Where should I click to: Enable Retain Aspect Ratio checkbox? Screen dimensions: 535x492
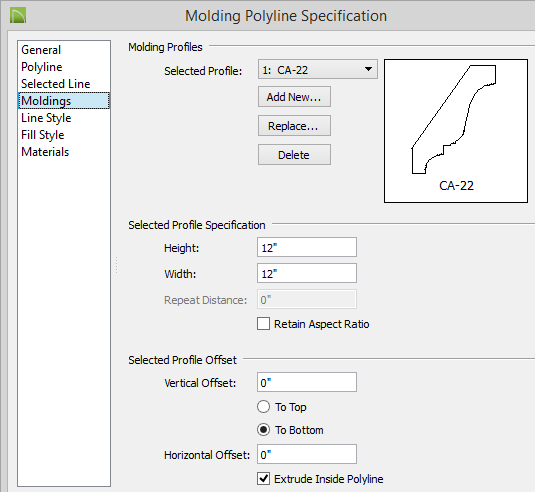(263, 324)
